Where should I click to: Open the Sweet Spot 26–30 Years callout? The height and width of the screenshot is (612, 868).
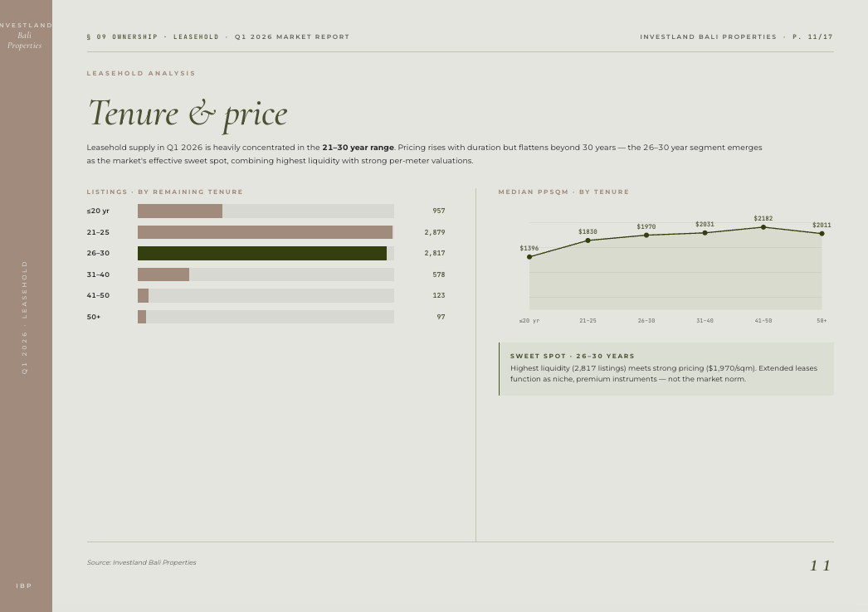pyautogui.click(x=666, y=368)
